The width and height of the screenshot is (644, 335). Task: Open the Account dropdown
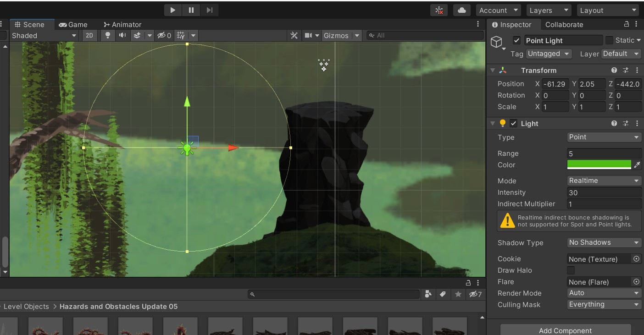[498, 10]
